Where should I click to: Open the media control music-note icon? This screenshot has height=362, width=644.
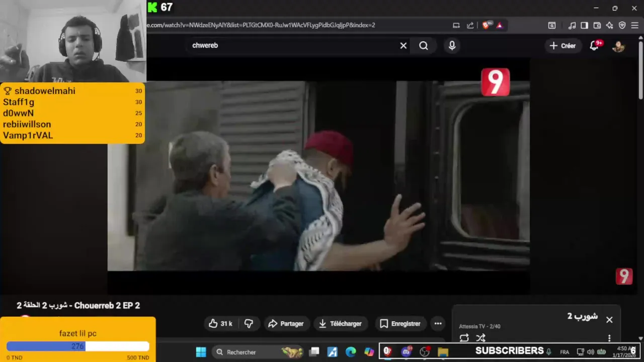click(572, 25)
